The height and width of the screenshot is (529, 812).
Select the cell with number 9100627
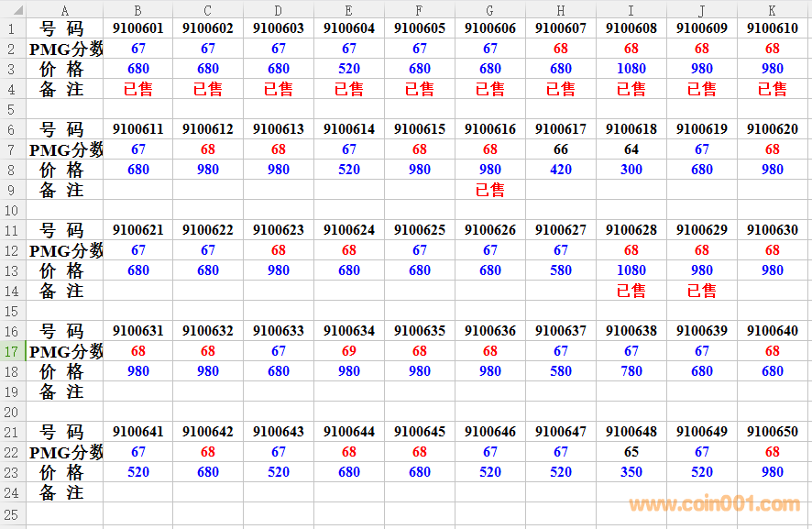click(x=561, y=230)
